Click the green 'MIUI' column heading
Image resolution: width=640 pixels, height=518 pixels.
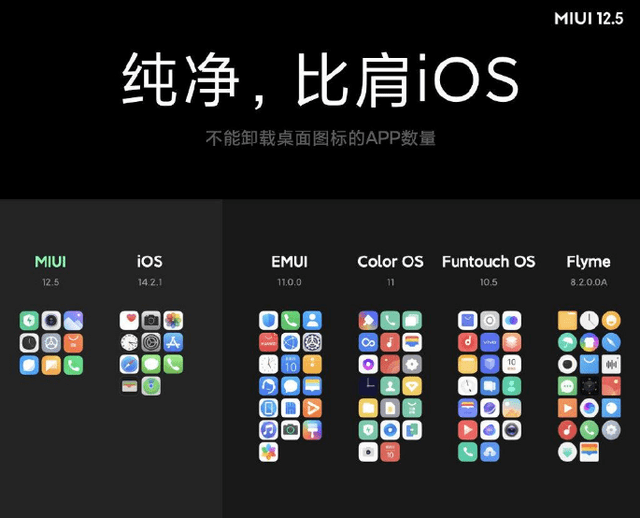click(50, 262)
